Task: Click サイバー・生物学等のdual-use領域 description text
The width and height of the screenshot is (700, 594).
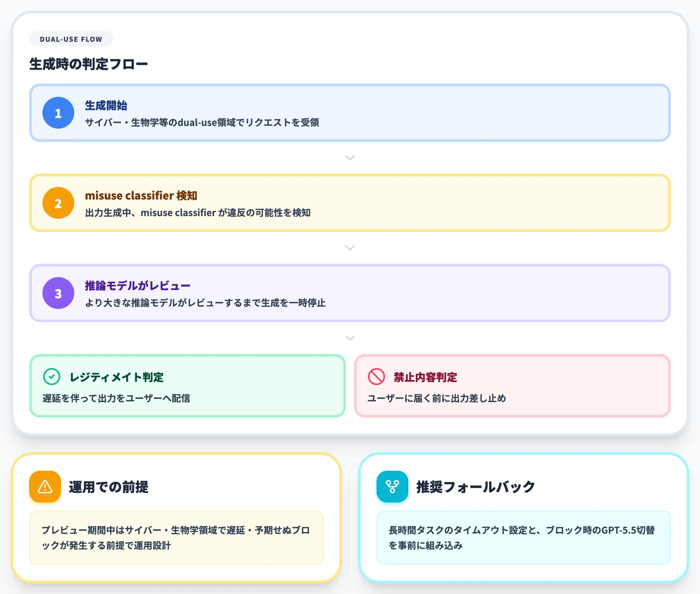Action: pos(202,123)
